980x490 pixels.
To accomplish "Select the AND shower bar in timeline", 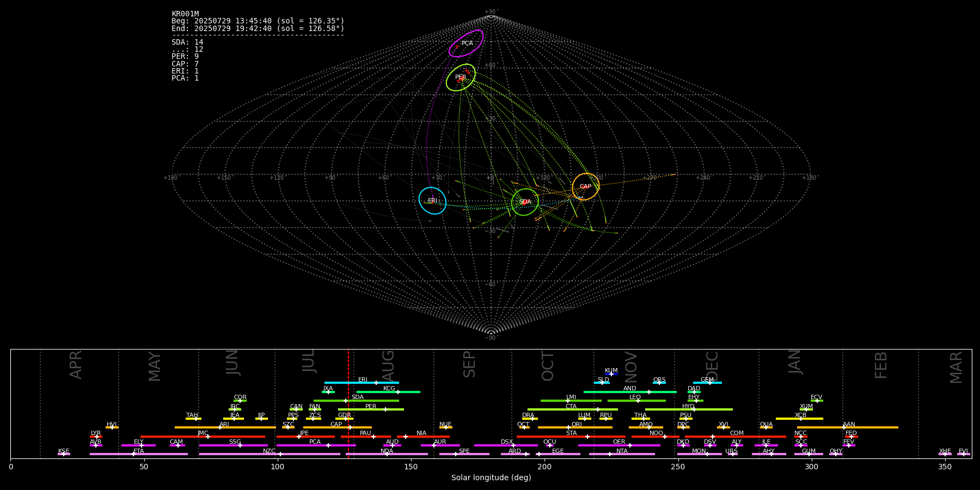I will click(x=630, y=392).
